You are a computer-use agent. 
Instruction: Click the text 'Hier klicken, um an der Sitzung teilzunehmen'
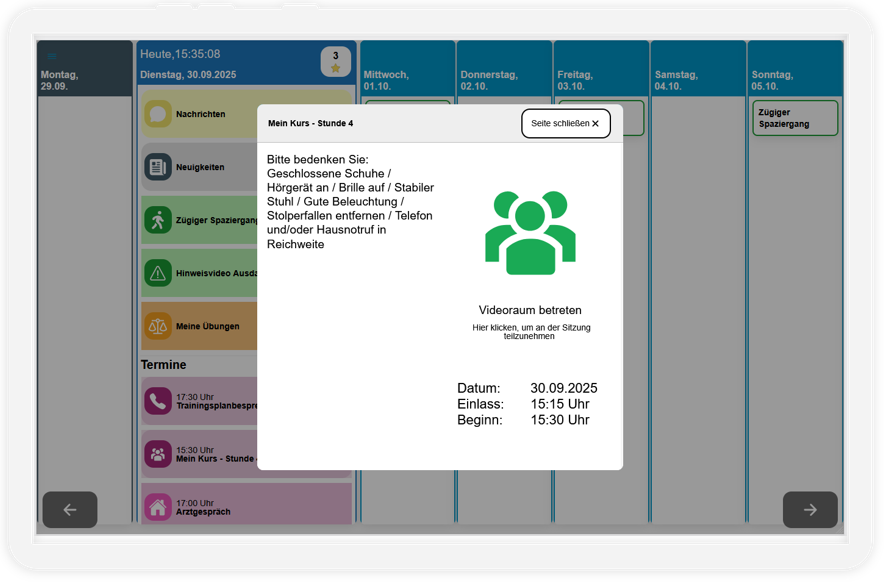[x=531, y=332]
